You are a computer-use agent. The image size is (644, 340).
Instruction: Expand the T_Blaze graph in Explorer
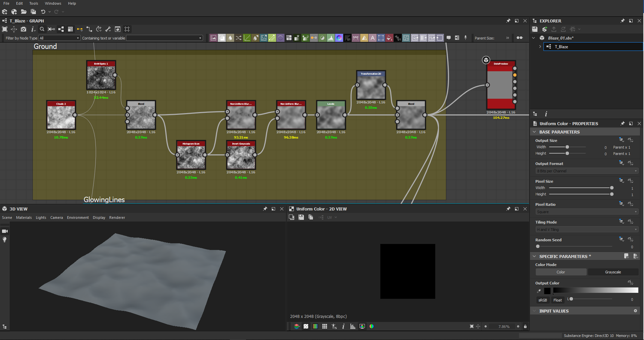click(x=540, y=47)
